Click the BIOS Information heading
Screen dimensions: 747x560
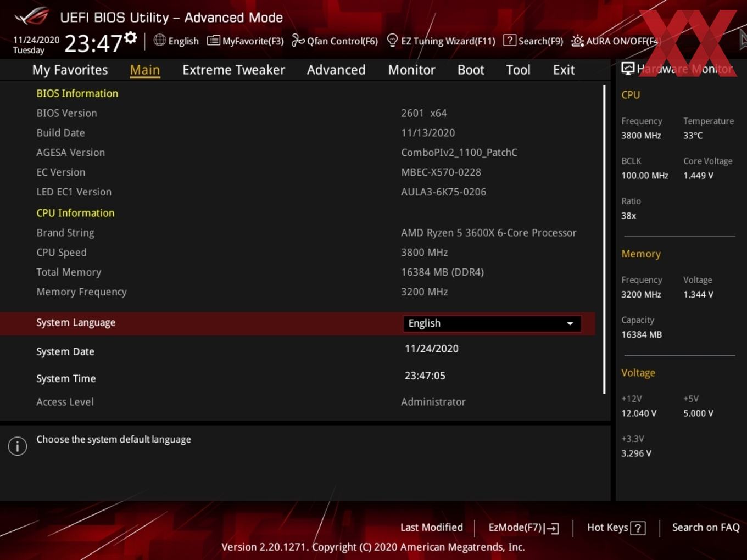pos(77,93)
